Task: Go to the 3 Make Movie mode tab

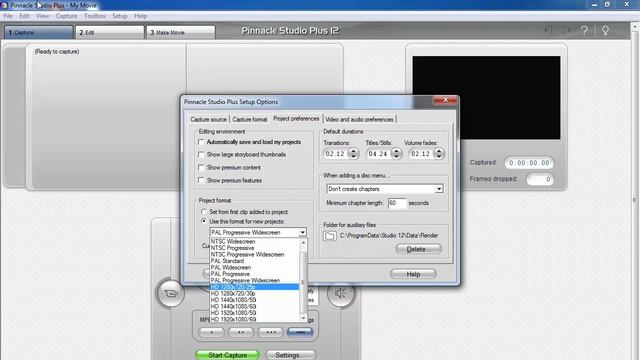Action: pyautogui.click(x=180, y=32)
